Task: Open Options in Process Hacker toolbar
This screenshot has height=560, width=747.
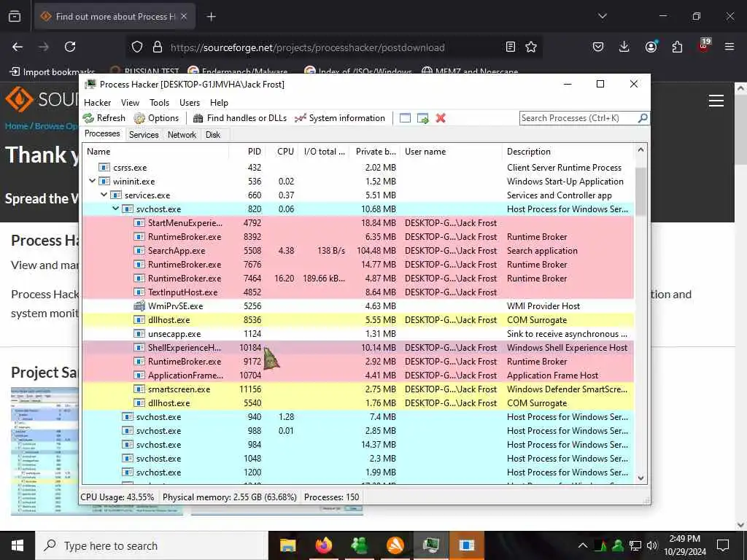Action: click(x=156, y=118)
